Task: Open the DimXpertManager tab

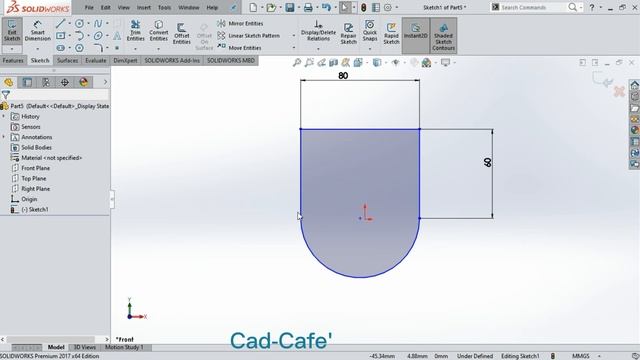Action: 65,82
